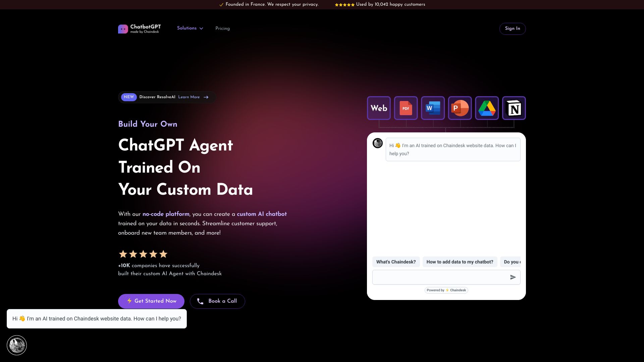Open the floating chat bubble avatar
Viewport: 644px width, 362px height.
click(17, 345)
